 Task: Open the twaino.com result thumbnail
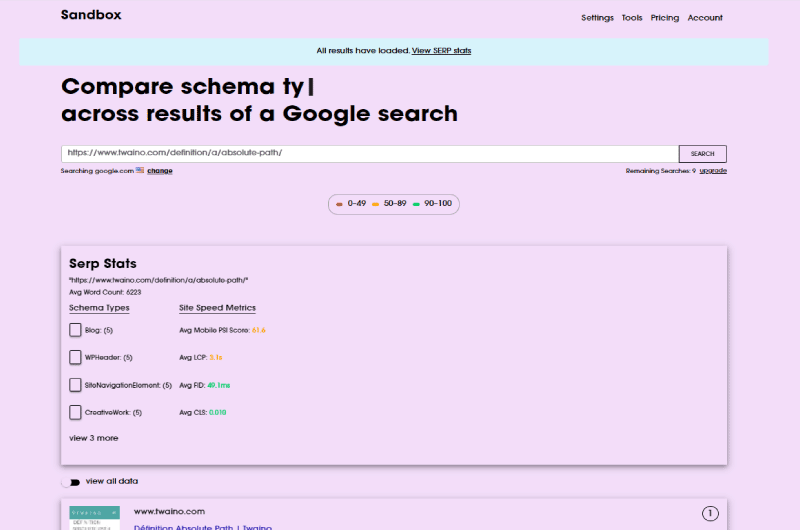coord(94,518)
